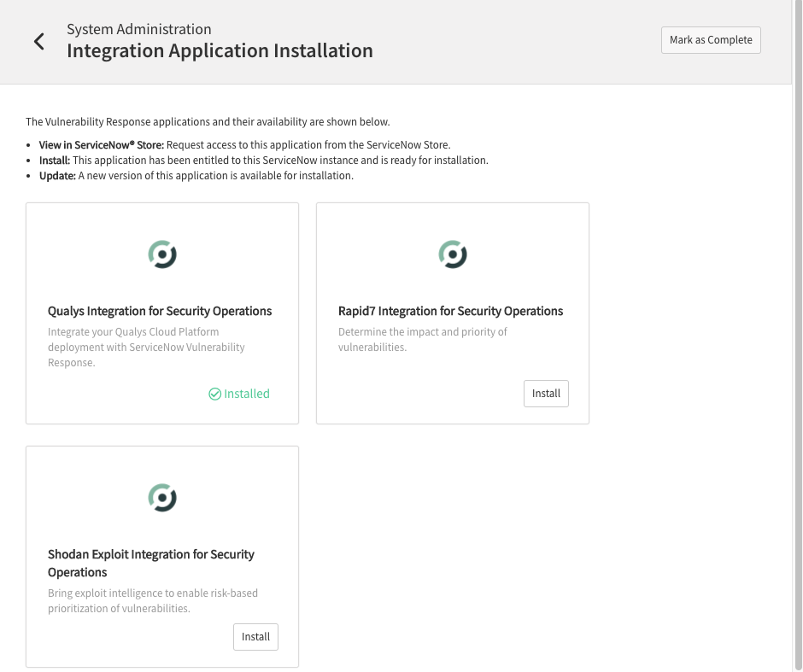This screenshot has width=803, height=672.
Task: Click the Qualys Integration app logo icon
Action: click(x=162, y=254)
